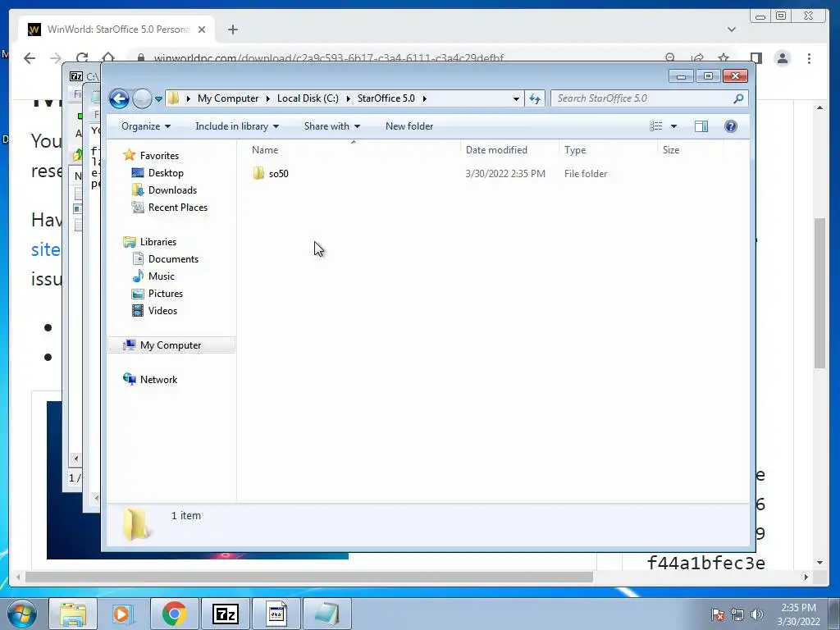Click Chrome's back navigation arrow
This screenshot has height=630, width=840.
click(30, 58)
